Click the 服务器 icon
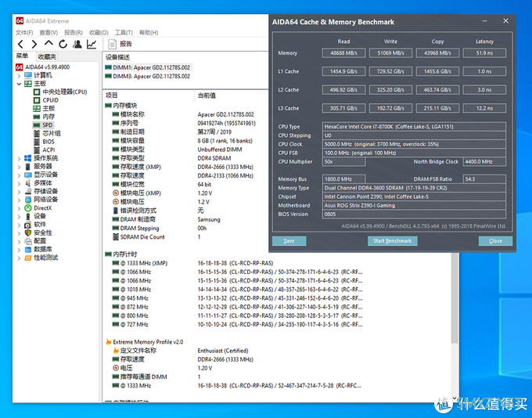Image resolution: width=532 pixels, height=418 pixels. 28,167
